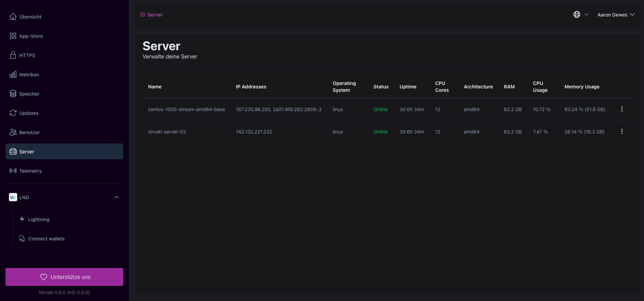Click the Memory Usage column header

click(582, 87)
